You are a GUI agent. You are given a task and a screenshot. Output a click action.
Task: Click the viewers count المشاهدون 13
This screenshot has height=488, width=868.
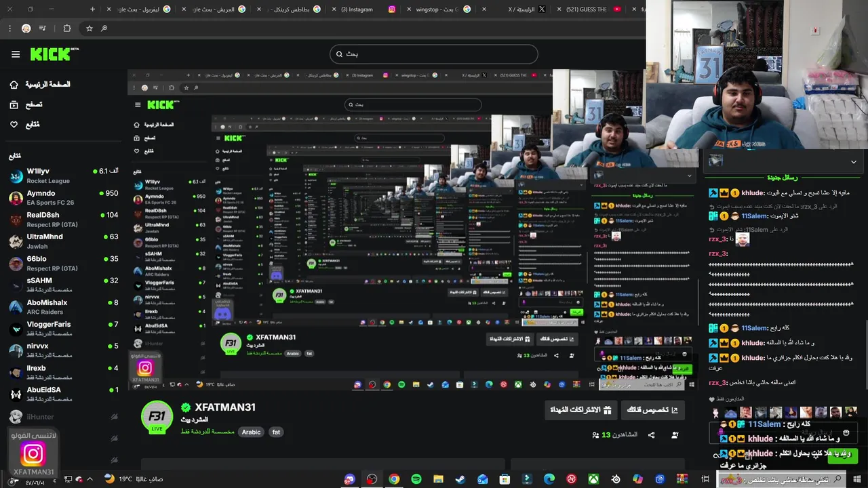(615, 434)
